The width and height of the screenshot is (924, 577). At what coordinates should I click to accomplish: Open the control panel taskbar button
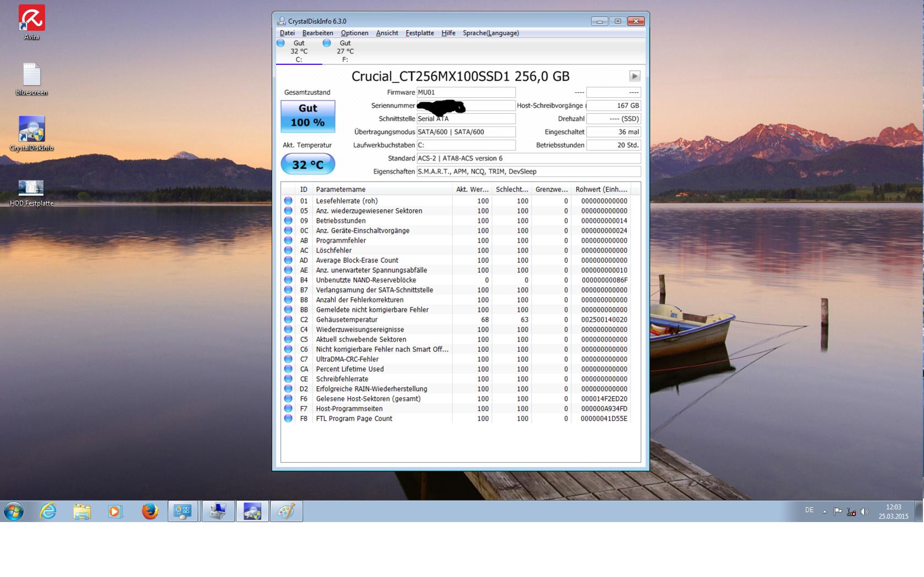(183, 512)
